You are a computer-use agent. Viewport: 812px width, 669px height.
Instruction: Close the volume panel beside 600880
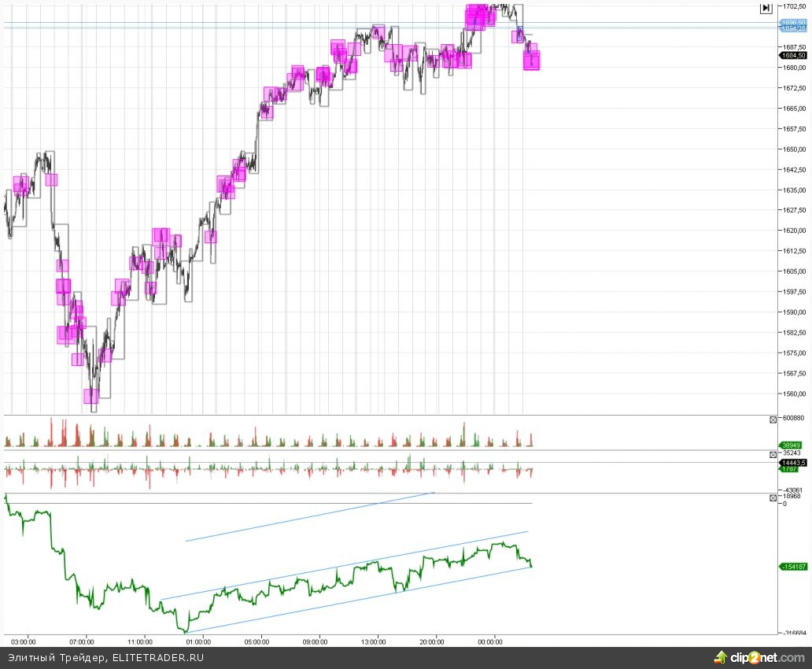773,420
